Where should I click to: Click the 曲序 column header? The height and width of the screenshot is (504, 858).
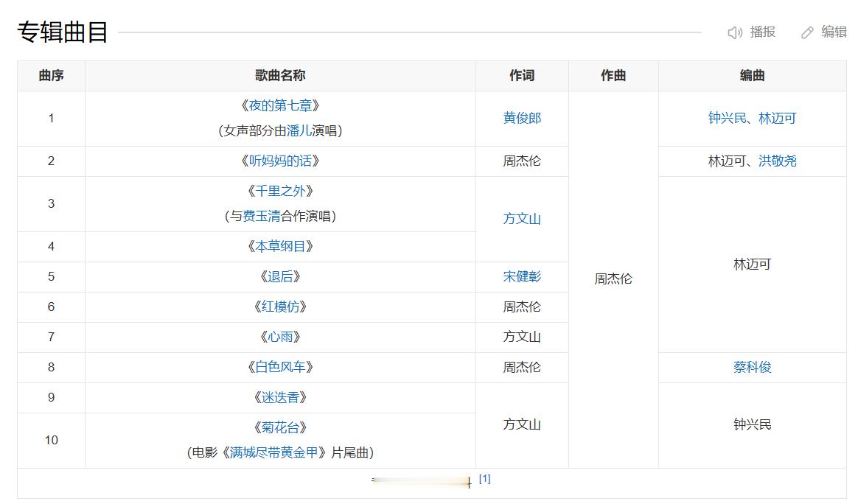[51, 75]
